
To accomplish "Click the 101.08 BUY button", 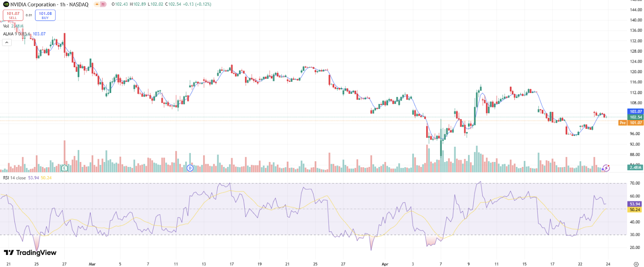I will 45,15.
